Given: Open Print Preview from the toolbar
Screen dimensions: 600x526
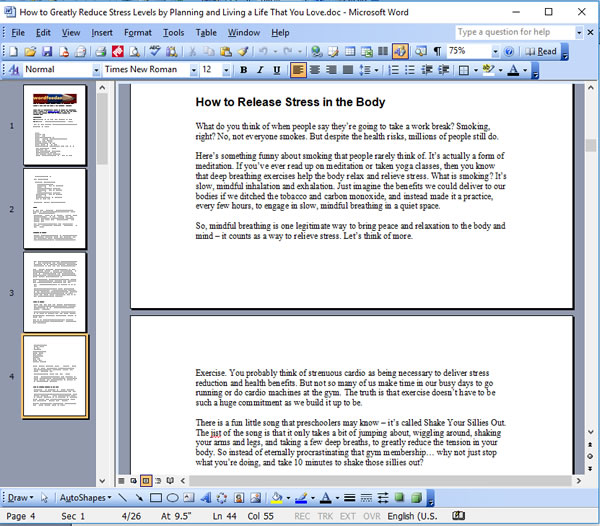Looking at the screenshot, I should pos(134,51).
